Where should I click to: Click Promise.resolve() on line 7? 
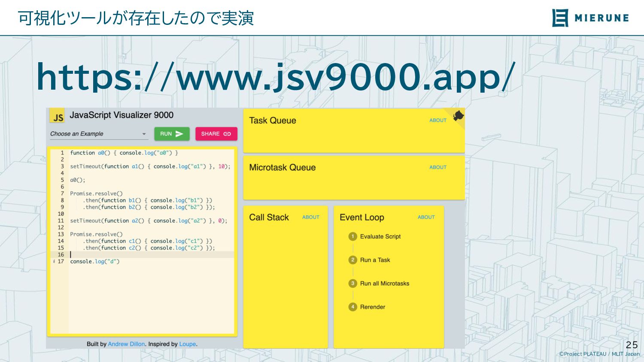tap(96, 193)
